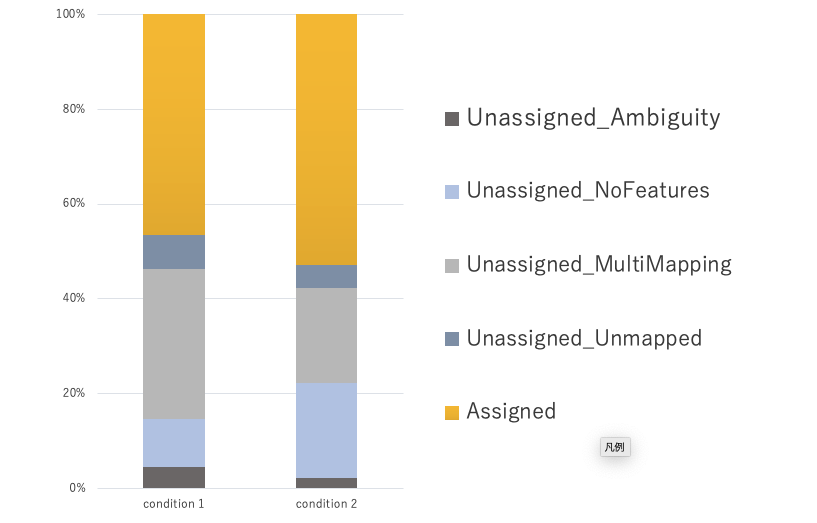
Task: Click the Unassigned_Ambiguity legend text
Action: click(x=593, y=118)
